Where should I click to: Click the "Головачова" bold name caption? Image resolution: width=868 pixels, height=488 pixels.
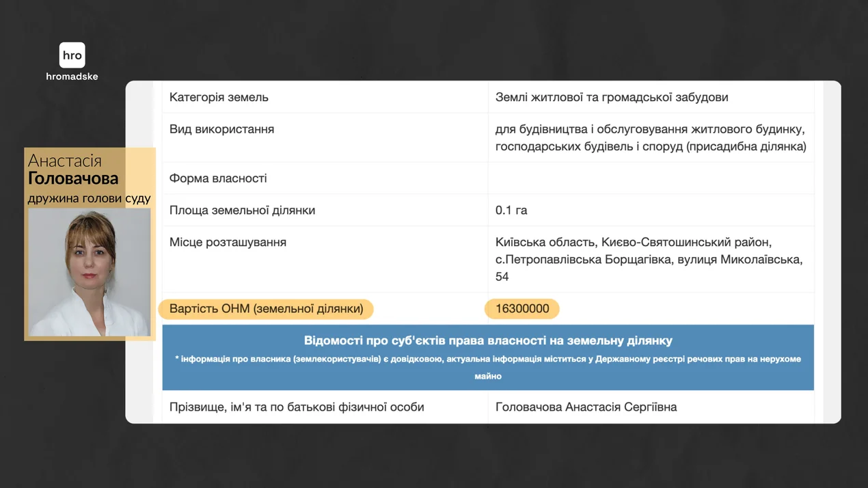73,179
